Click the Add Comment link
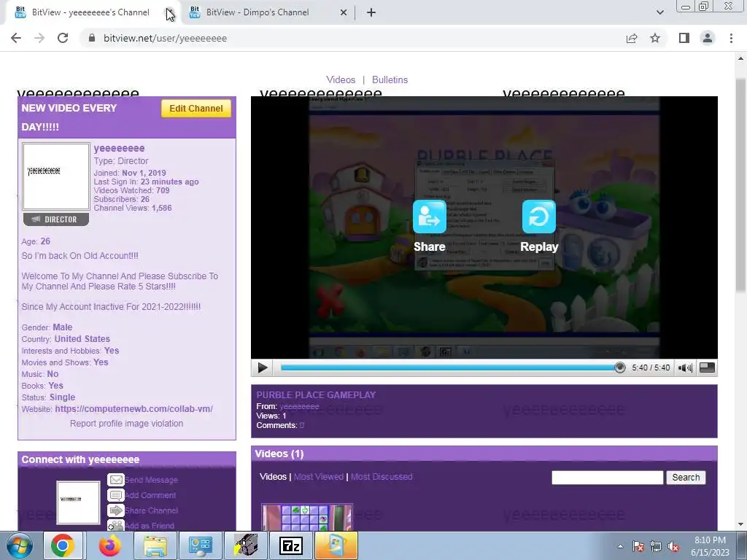 pos(150,495)
